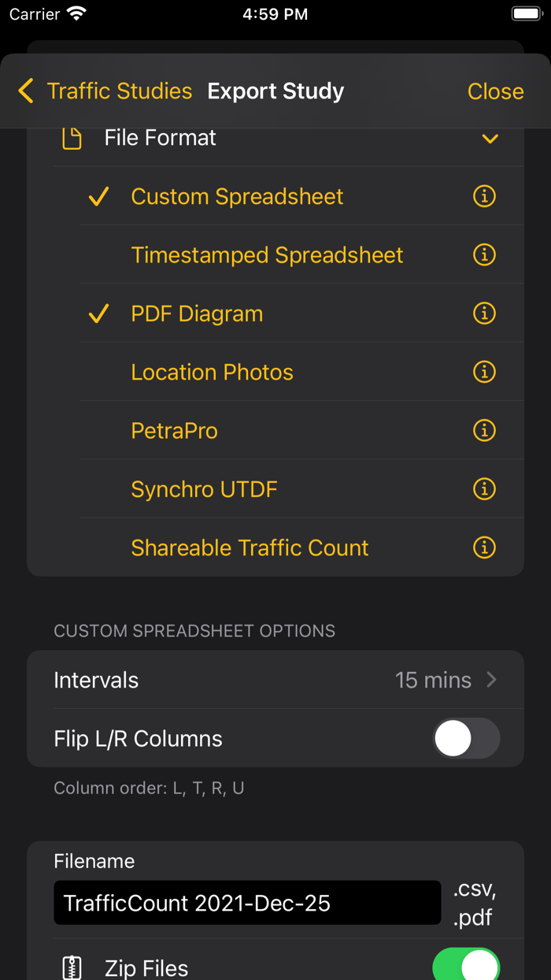Viewport: 551px width, 980px height.
Task: Open info about Custom Spreadsheet format
Action: coord(484,196)
